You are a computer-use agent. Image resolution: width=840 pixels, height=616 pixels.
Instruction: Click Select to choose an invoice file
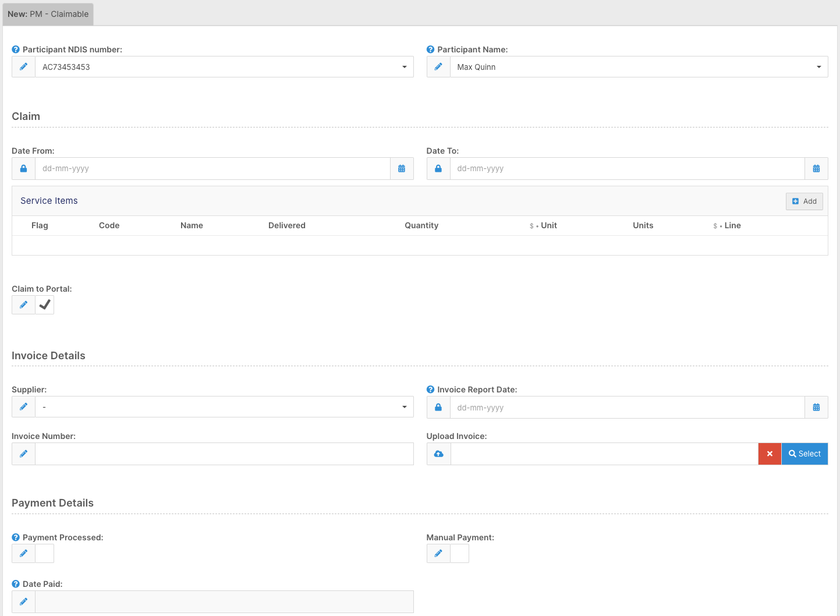tap(804, 454)
